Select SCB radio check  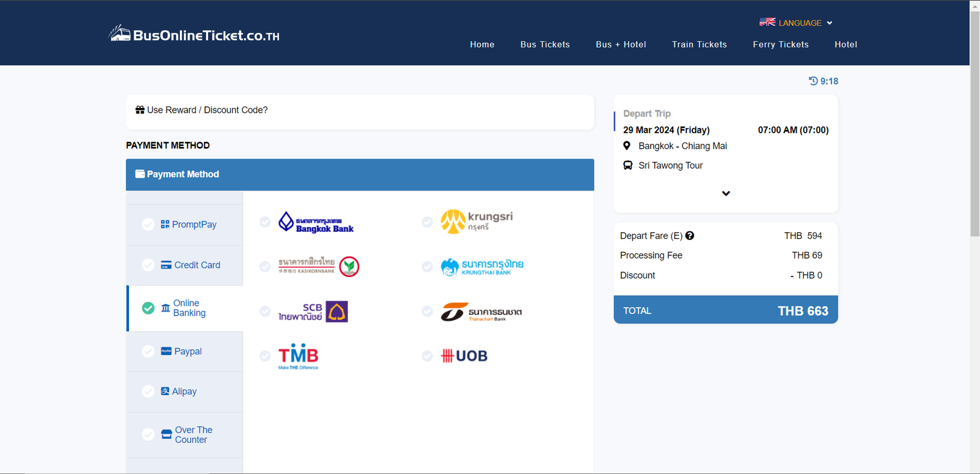[265, 312]
